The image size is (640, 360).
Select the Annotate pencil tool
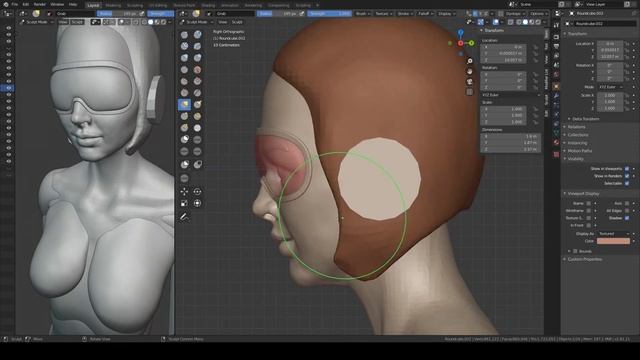pyautogui.click(x=184, y=217)
